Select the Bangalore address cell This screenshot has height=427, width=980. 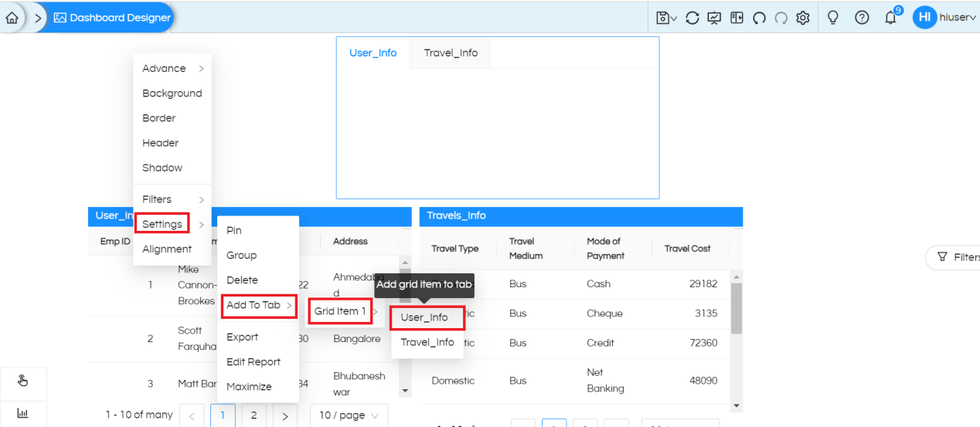tap(357, 338)
